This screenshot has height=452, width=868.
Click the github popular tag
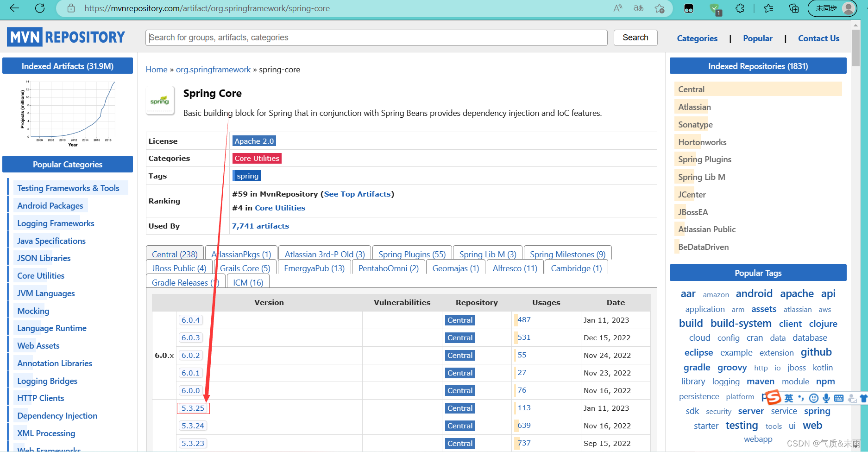(x=816, y=352)
